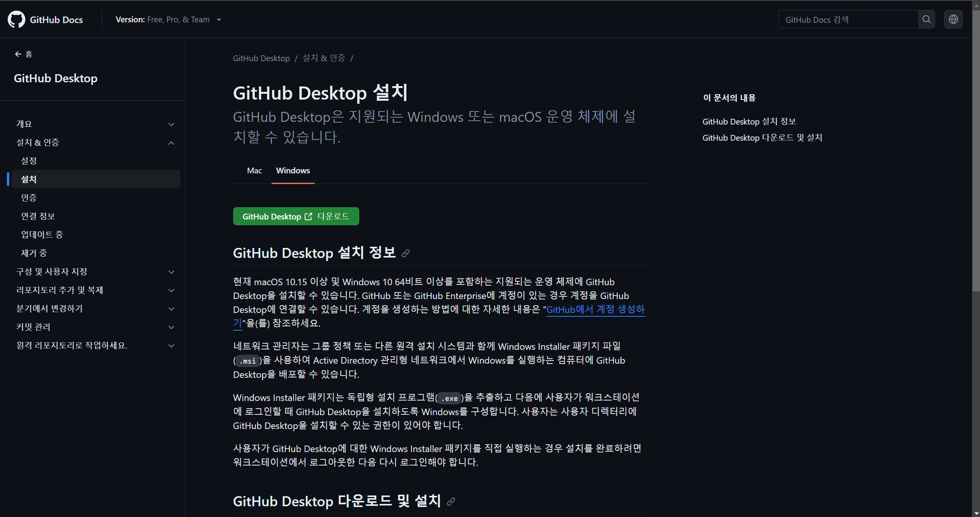Click the GitHub Octocat logo icon
980x517 pixels.
click(x=17, y=20)
